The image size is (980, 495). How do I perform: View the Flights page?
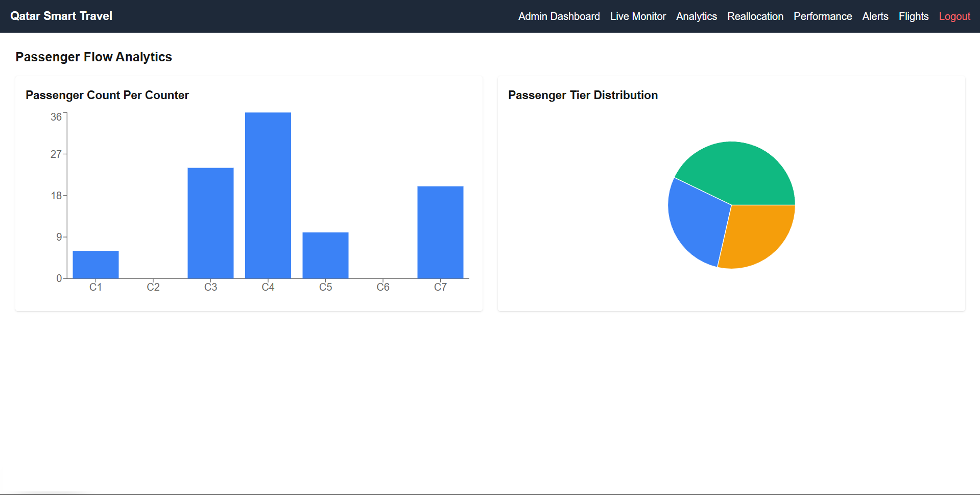pyautogui.click(x=914, y=16)
